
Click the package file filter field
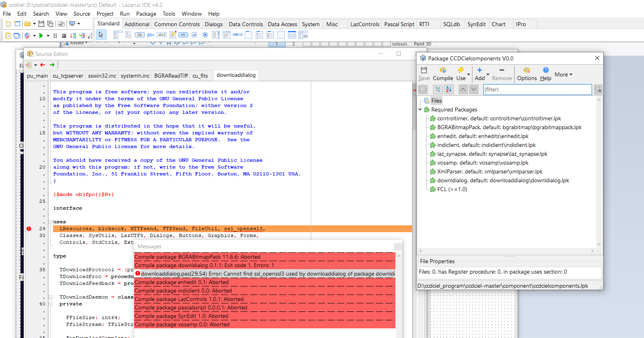(x=537, y=89)
